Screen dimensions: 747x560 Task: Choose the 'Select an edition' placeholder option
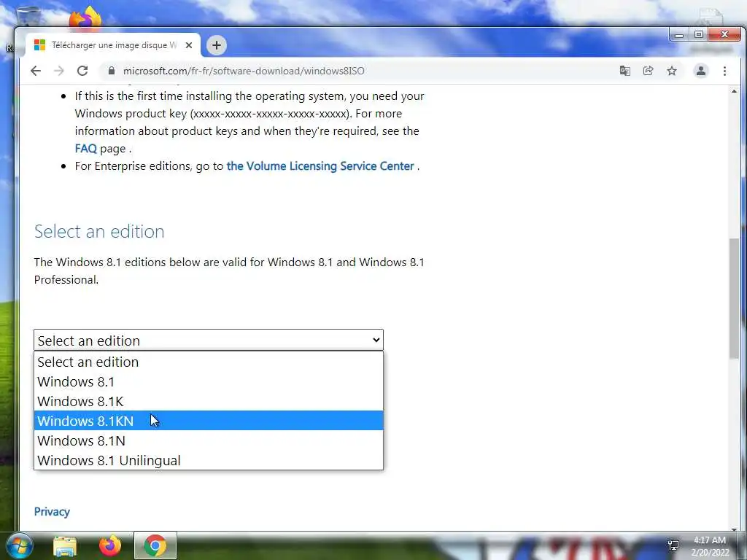(x=208, y=362)
